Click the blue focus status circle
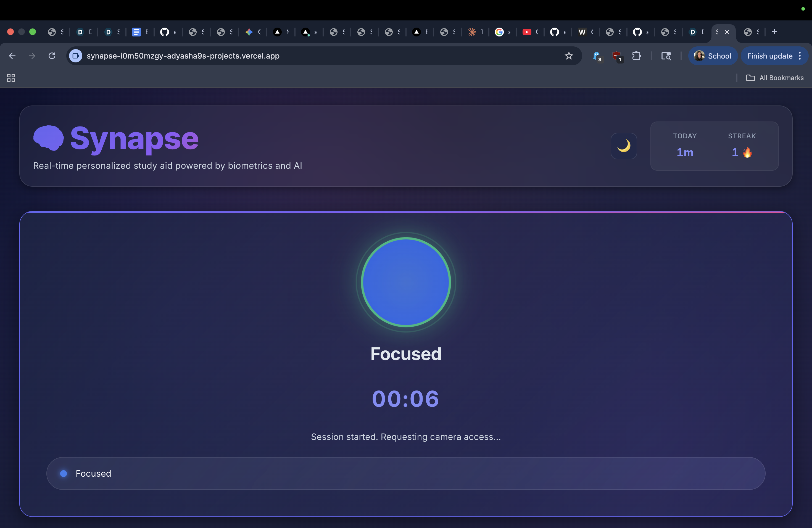The width and height of the screenshot is (812, 528). click(x=406, y=282)
